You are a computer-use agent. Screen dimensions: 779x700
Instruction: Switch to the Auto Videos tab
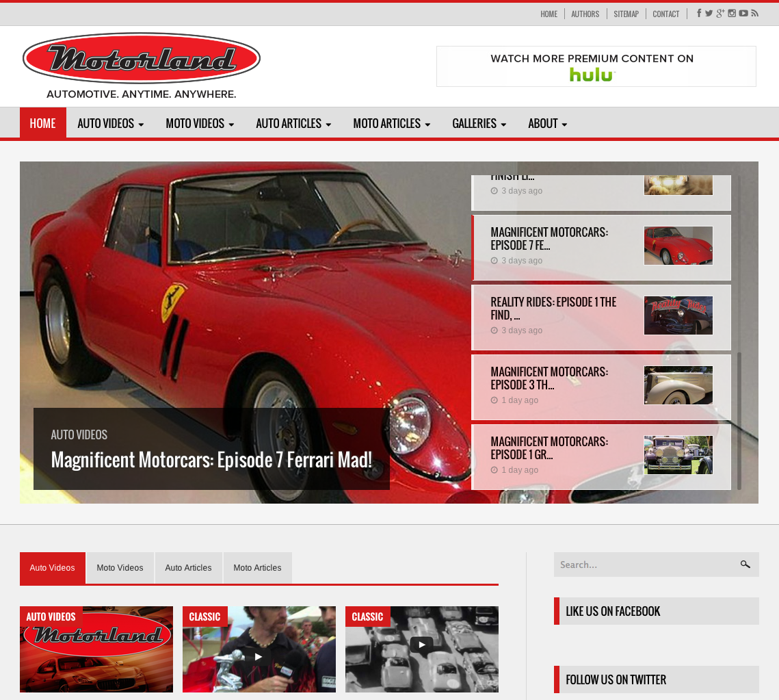coord(52,568)
